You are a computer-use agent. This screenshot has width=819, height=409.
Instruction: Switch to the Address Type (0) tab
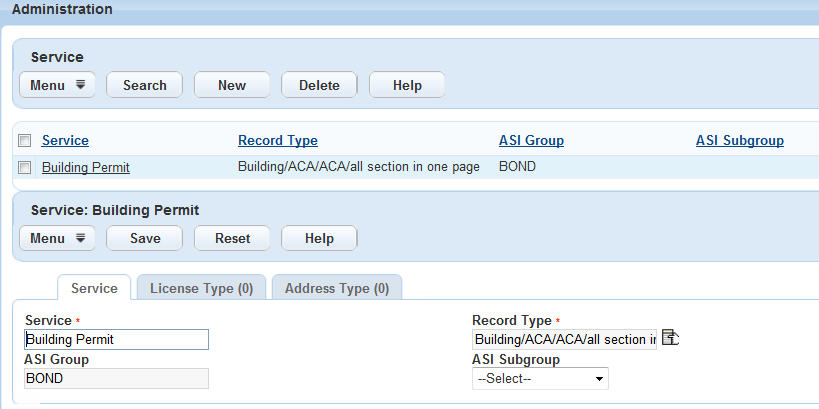tap(336, 289)
